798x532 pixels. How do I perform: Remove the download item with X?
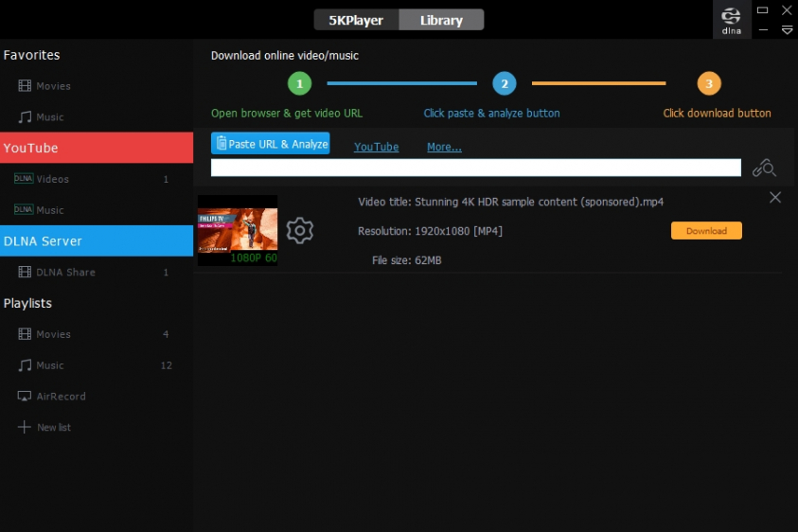pyautogui.click(x=775, y=197)
